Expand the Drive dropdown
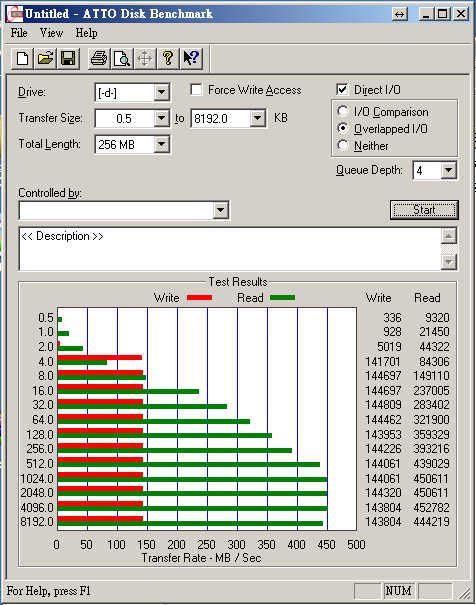The image size is (476, 605). tap(161, 92)
